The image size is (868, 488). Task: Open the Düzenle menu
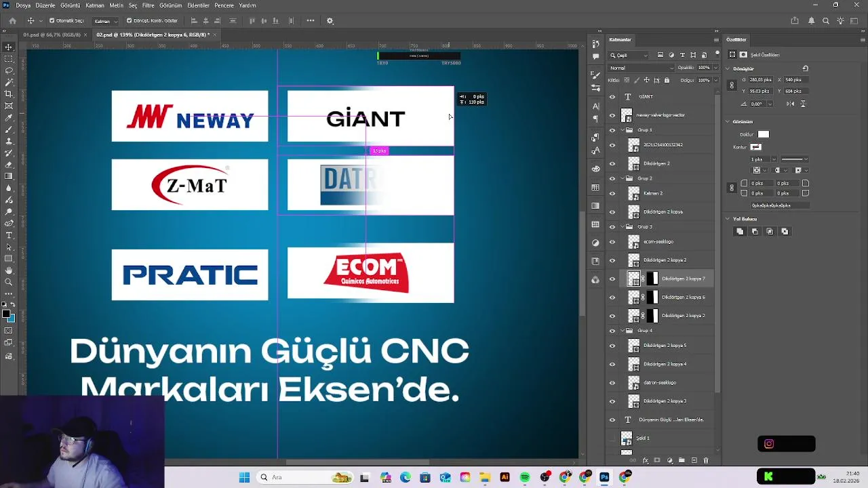(45, 5)
